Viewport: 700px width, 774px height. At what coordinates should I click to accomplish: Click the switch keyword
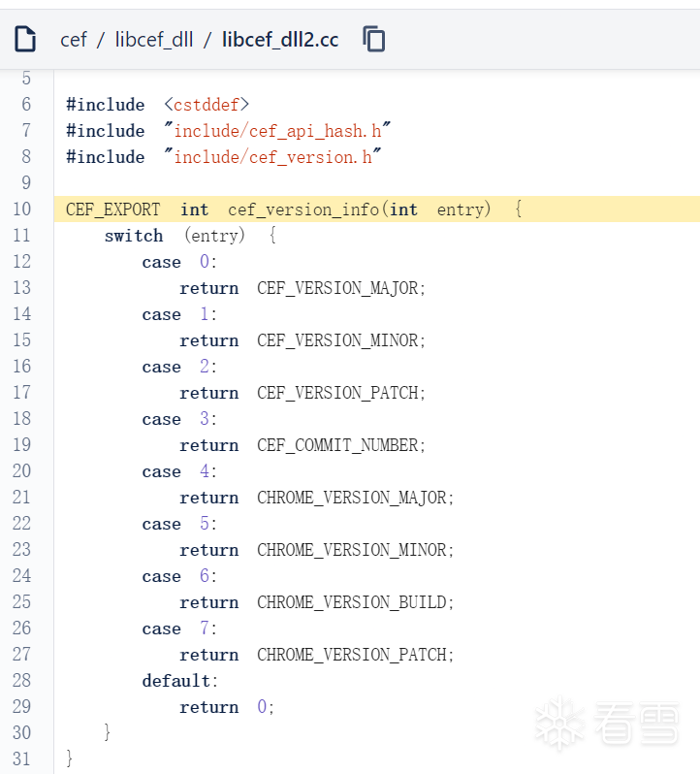point(134,236)
